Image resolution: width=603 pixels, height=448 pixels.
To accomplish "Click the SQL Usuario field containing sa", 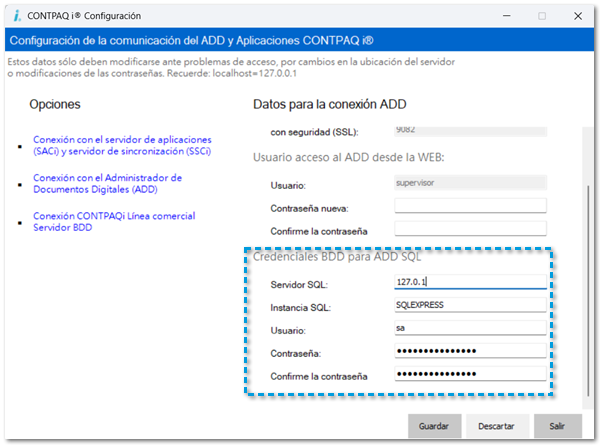I will (470, 328).
